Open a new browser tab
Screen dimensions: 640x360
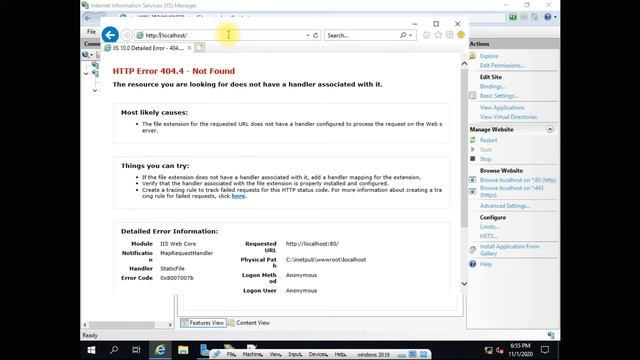coord(199,48)
